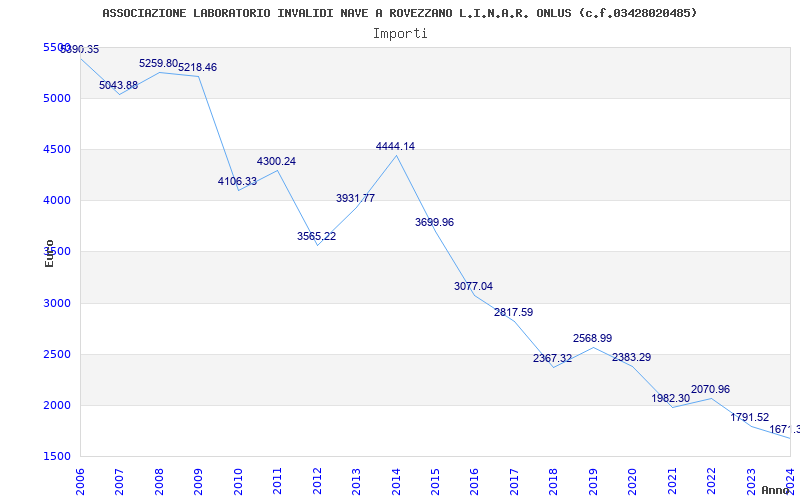Click the 2020 x-axis year label
The height and width of the screenshot is (500, 800).
coord(632,482)
